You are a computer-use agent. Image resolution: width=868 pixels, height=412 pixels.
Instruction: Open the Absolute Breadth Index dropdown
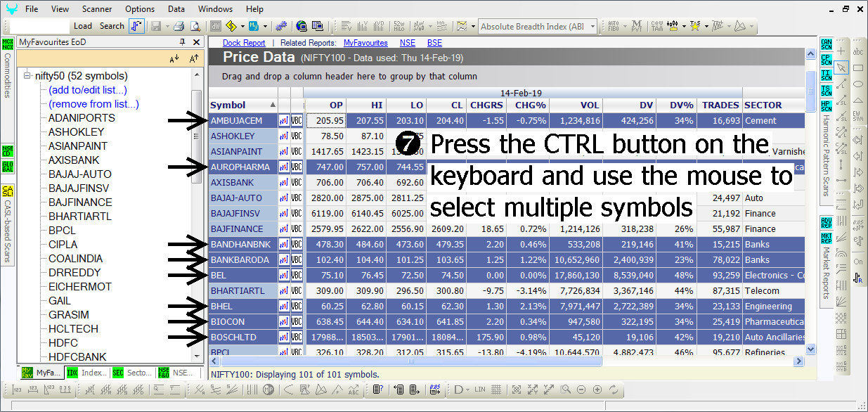point(593,27)
